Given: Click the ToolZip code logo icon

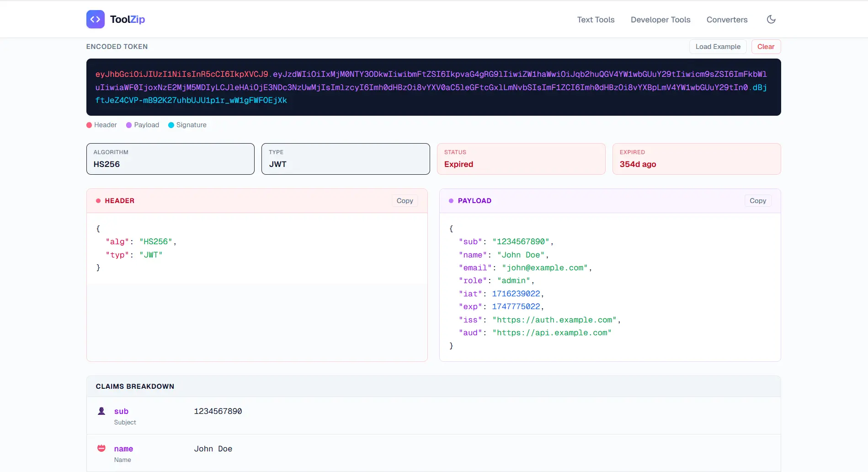Looking at the screenshot, I should [95, 19].
